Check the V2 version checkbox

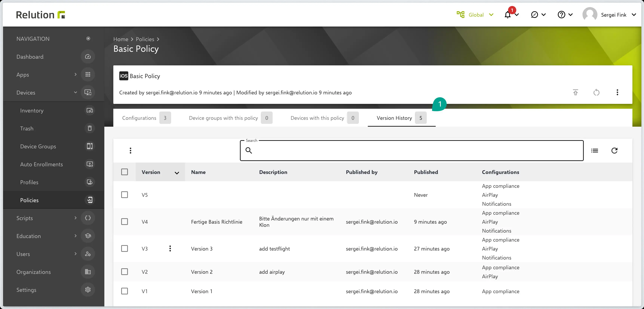pyautogui.click(x=124, y=271)
